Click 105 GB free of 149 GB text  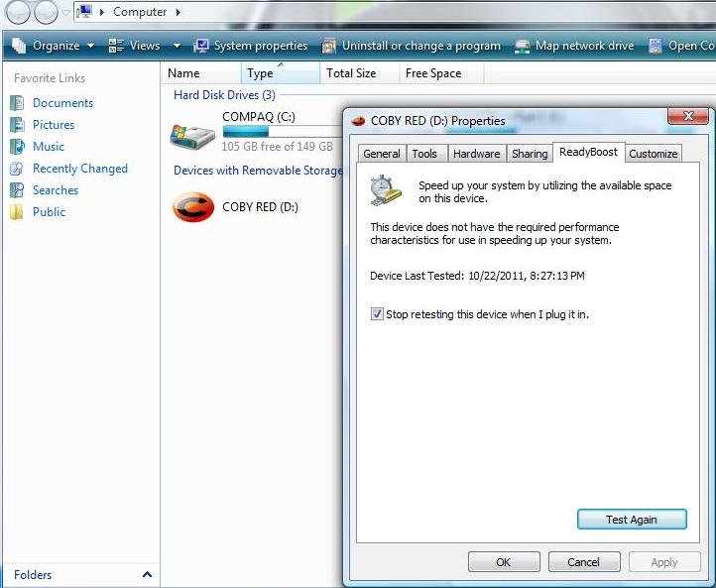[277, 147]
